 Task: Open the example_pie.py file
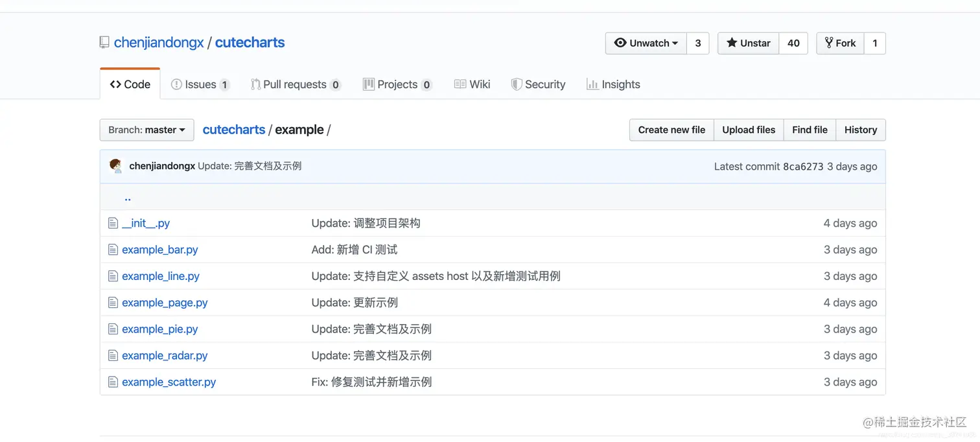pos(160,329)
